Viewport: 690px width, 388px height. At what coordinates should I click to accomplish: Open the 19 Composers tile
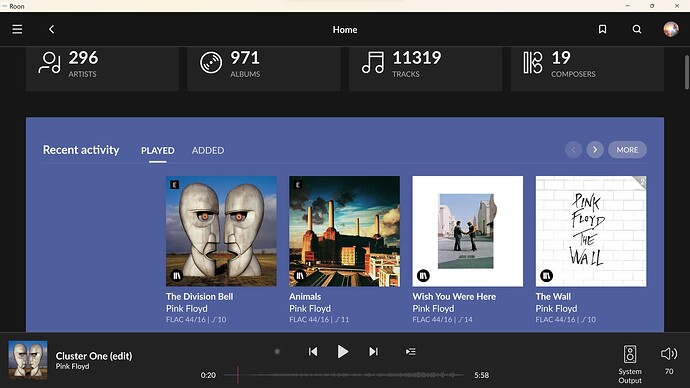pyautogui.click(x=587, y=68)
